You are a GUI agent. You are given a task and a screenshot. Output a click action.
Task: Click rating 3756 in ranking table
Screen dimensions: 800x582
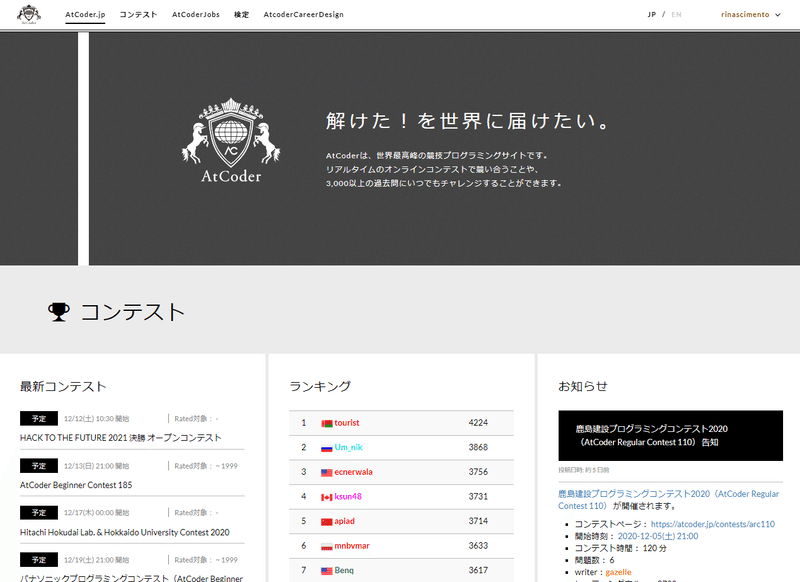coord(478,472)
